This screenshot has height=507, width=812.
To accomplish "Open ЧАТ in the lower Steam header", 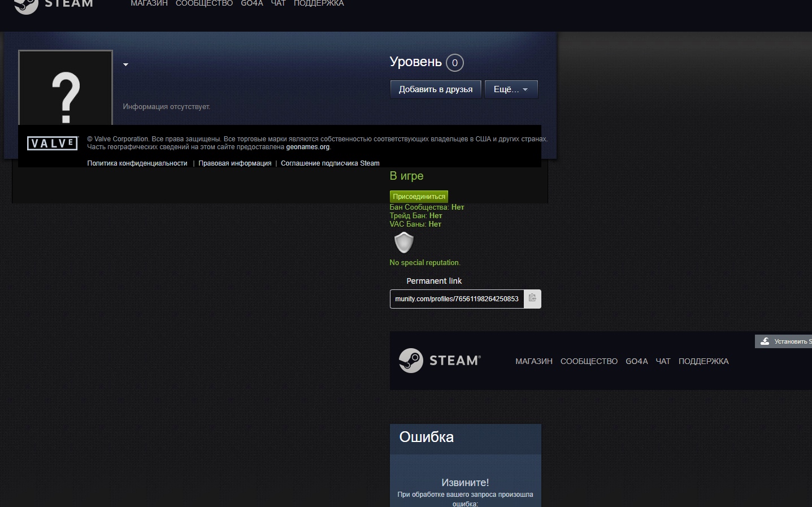I will coord(663,361).
